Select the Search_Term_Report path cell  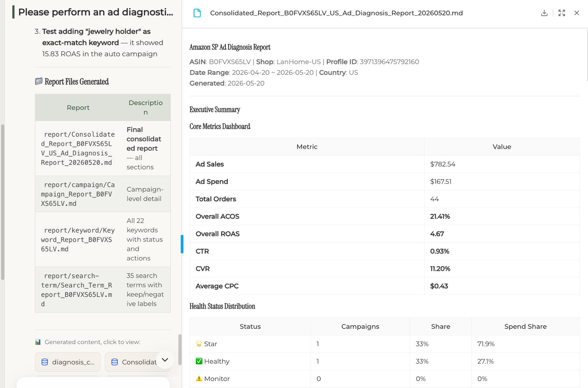click(x=78, y=290)
